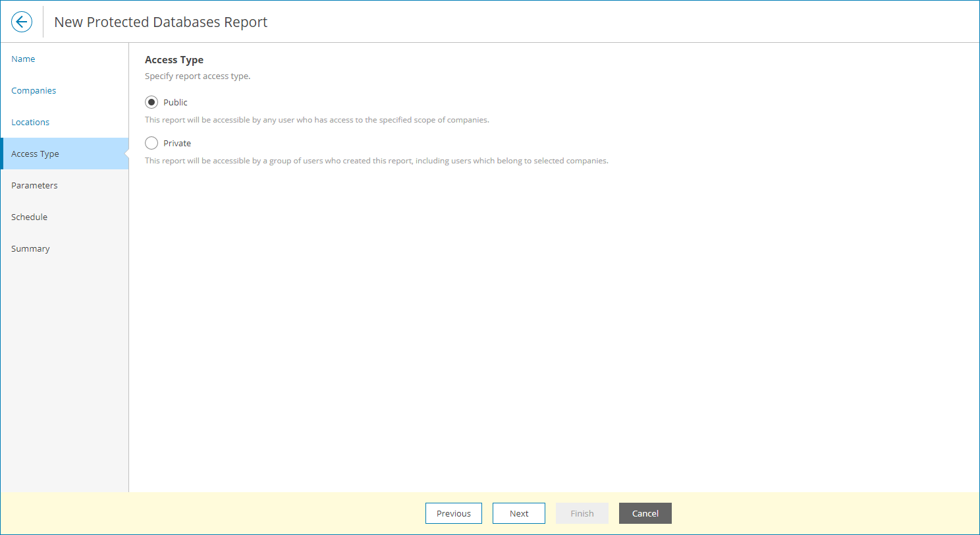Choose the Private access type option
This screenshot has height=535, width=980.
pos(151,143)
